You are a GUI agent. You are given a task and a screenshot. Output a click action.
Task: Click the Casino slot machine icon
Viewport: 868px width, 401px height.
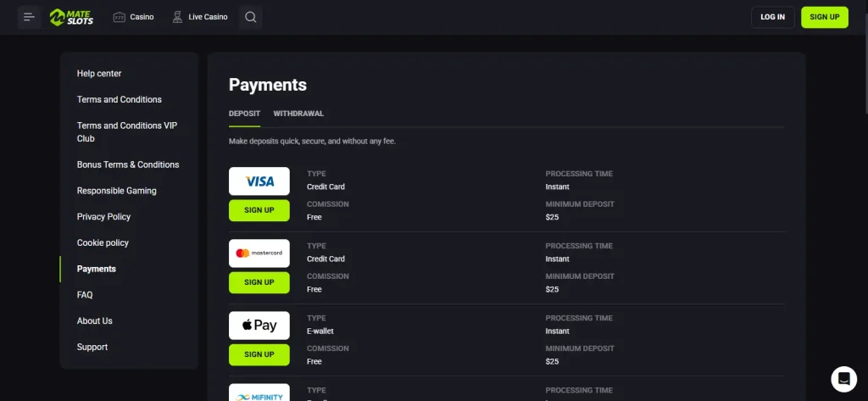click(x=119, y=17)
